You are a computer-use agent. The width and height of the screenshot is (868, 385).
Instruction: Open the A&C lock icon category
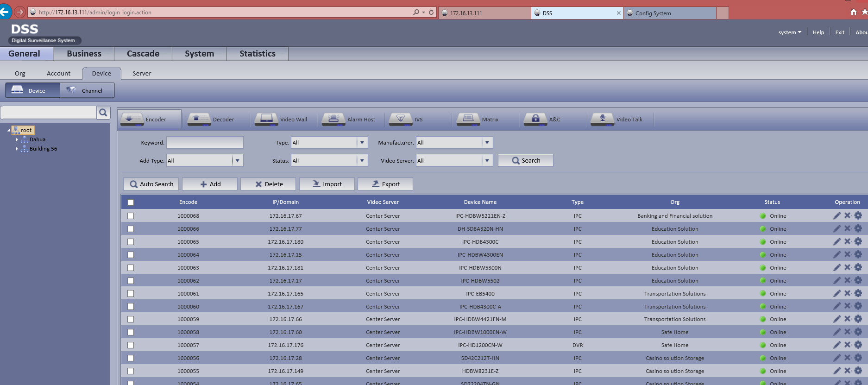tap(535, 119)
